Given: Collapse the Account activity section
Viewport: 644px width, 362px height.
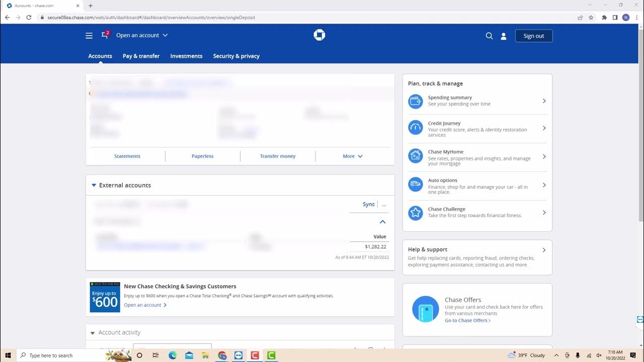Looking at the screenshot, I should click(93, 333).
